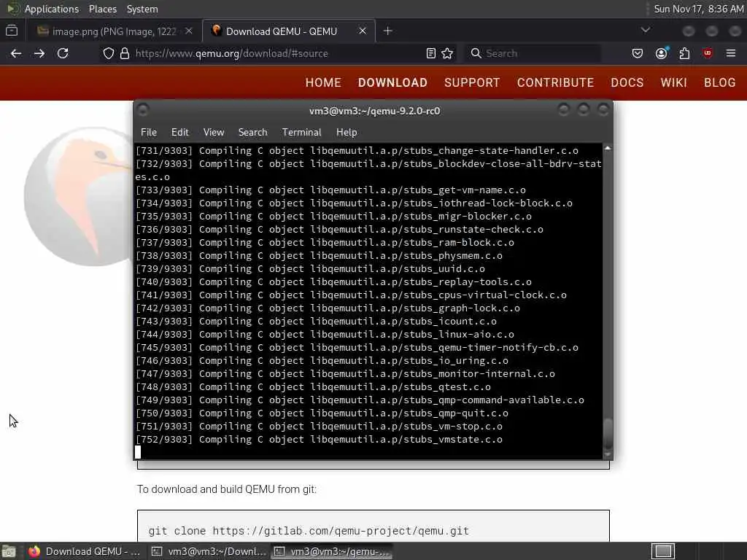The width and height of the screenshot is (747, 560).
Task: Close the image.png tab
Action: coord(189,31)
